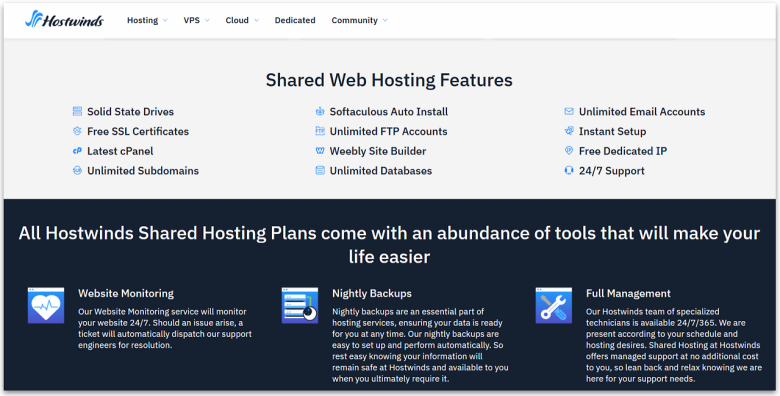This screenshot has width=780, height=396.
Task: Expand the Hosting menu chevron
Action: pyautogui.click(x=165, y=20)
